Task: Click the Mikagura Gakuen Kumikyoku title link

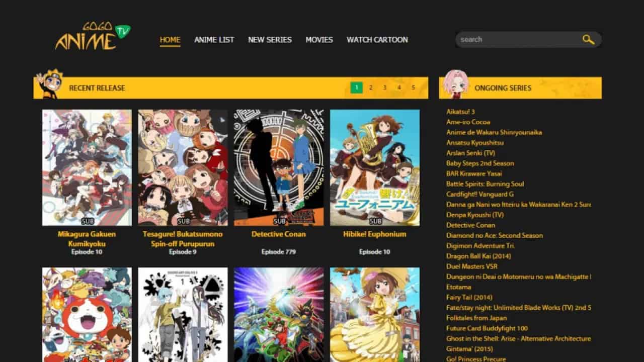Action: [x=87, y=239]
